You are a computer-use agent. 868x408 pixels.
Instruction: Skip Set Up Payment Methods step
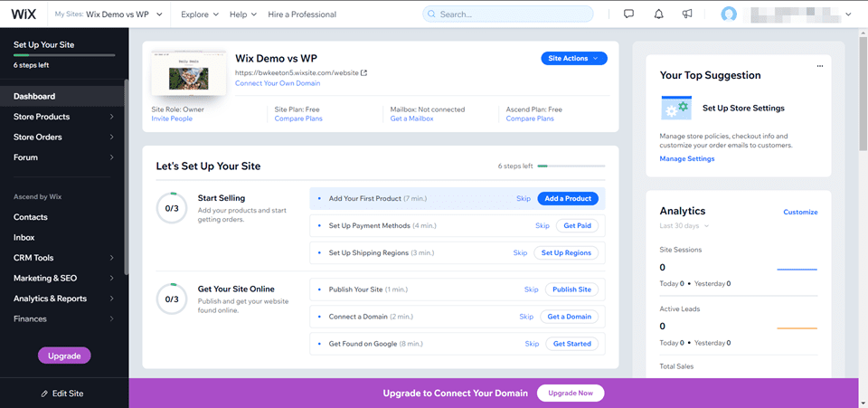pos(542,226)
